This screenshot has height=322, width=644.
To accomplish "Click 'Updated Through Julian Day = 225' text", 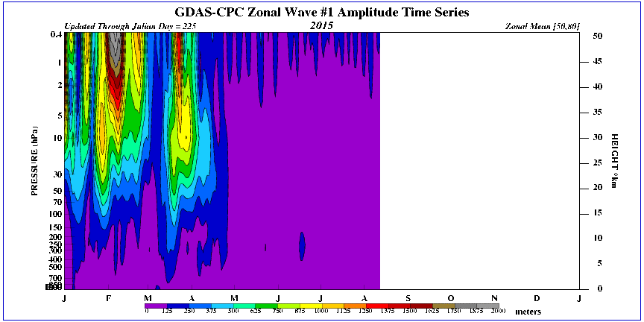I will point(130,26).
